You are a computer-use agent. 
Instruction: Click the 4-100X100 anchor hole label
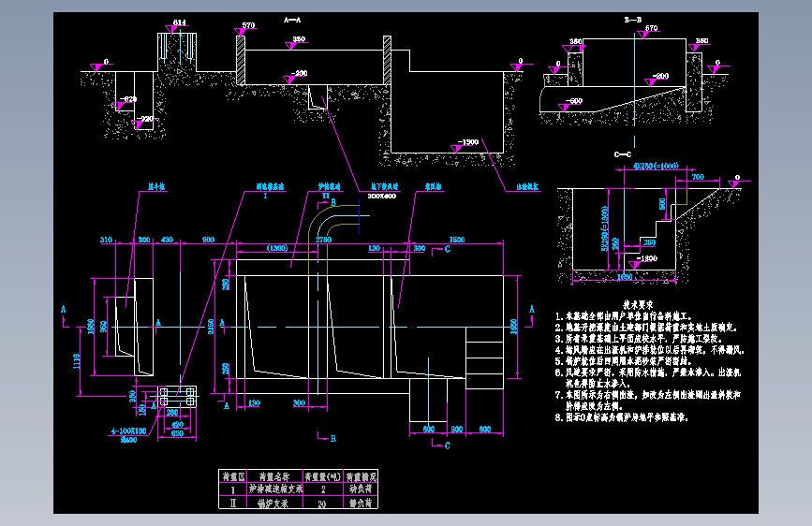tap(129, 431)
